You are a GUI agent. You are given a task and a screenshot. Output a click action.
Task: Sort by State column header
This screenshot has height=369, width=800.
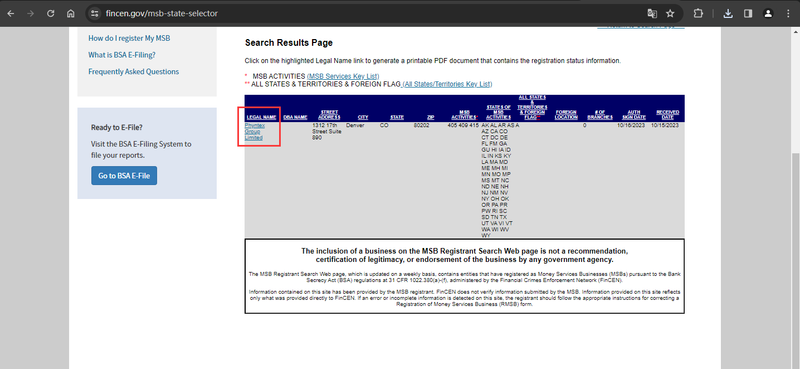click(x=397, y=117)
